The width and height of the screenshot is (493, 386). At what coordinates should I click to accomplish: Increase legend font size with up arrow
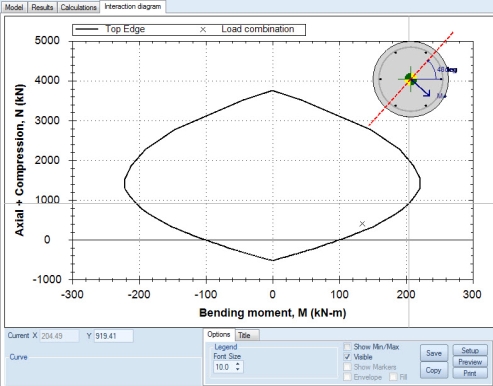pos(237,364)
